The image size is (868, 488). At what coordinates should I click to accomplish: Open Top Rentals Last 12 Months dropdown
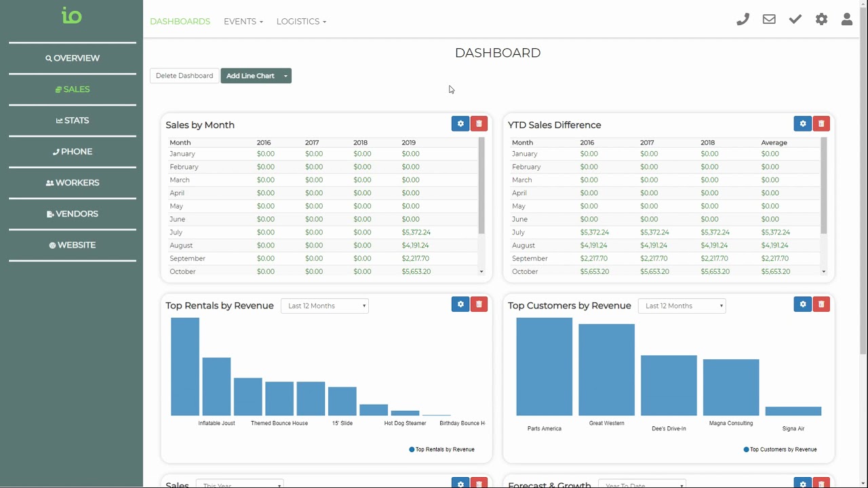(x=325, y=306)
